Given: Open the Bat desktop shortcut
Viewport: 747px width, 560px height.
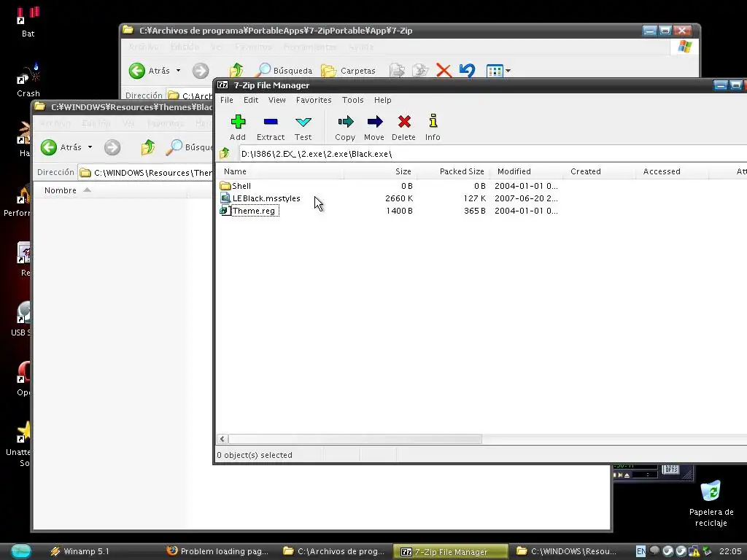Looking at the screenshot, I should coord(28,22).
